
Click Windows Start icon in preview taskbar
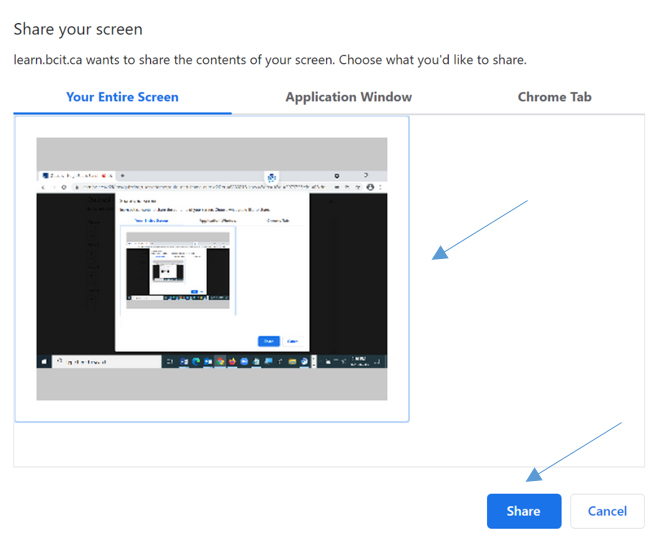pyautogui.click(x=45, y=362)
